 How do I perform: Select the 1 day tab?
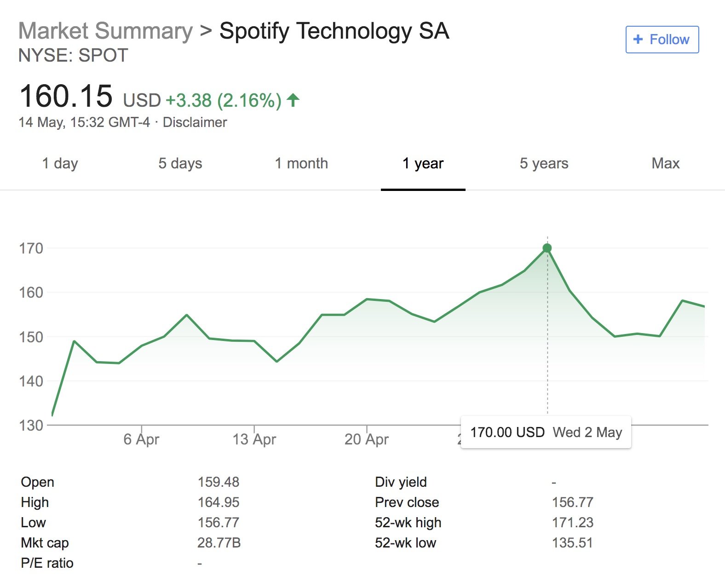point(60,163)
